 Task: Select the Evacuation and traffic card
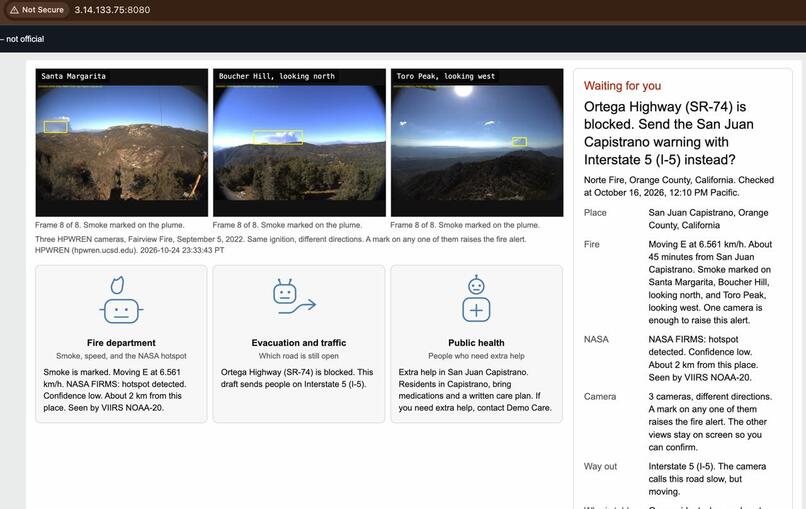click(x=299, y=344)
